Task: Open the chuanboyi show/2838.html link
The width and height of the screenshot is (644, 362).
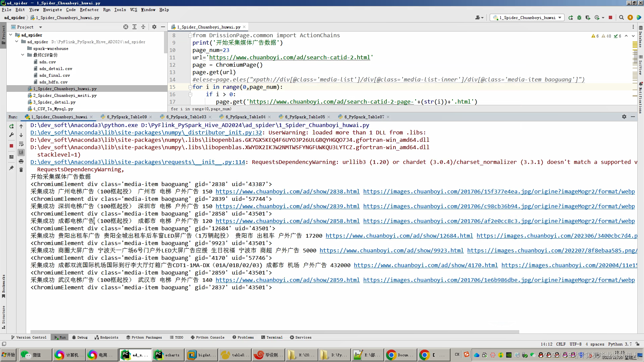Action: click(287, 191)
